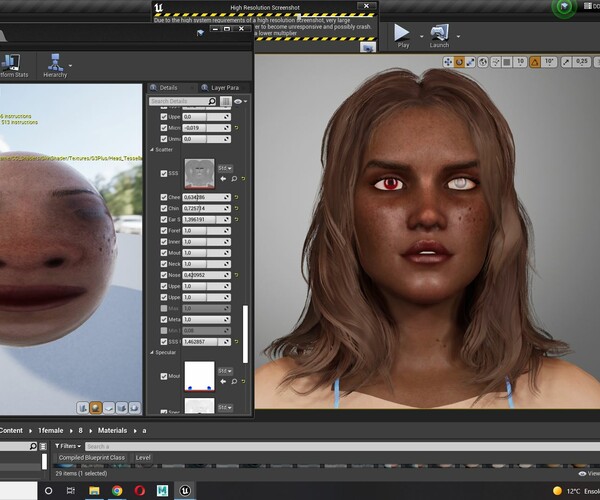Click the Details panel vertical scrollbar
This screenshot has height=500, width=600.
246,334
